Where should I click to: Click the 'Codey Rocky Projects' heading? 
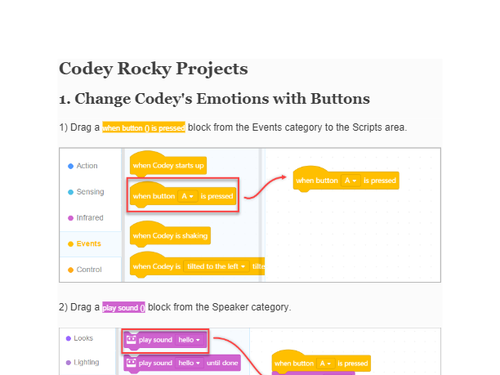(x=154, y=69)
